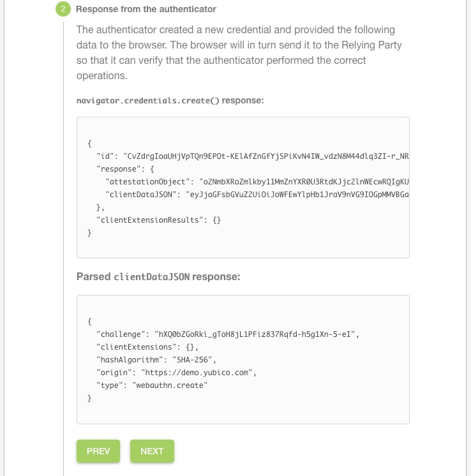Click the green step 2 circle icon
Screen dimensions: 471x476
point(63,10)
